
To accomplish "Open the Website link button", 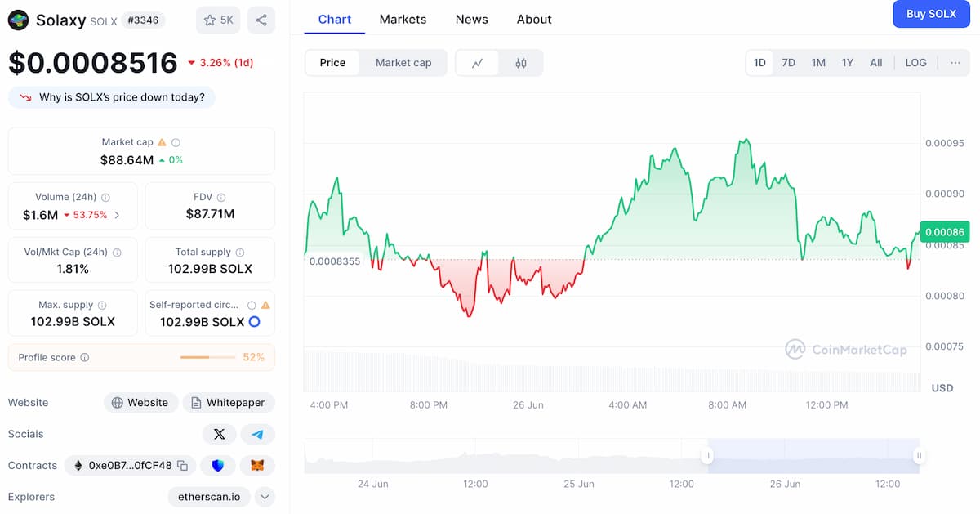I will coord(140,403).
